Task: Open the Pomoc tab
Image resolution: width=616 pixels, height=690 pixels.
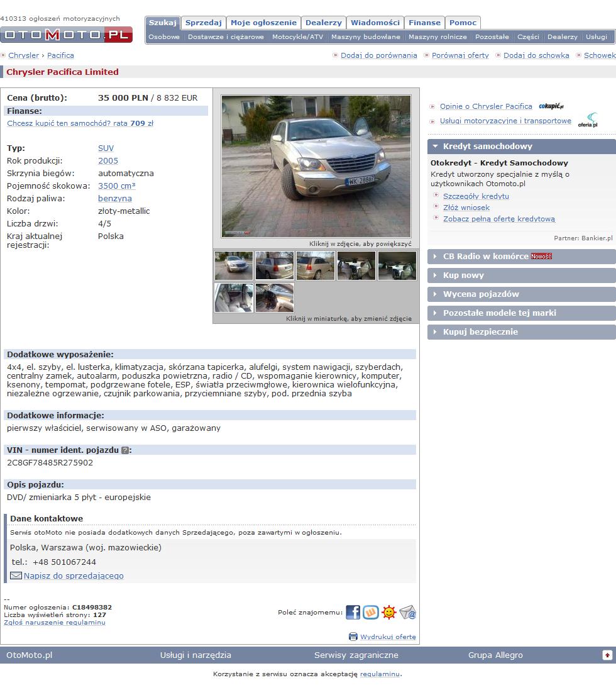Action: [463, 23]
